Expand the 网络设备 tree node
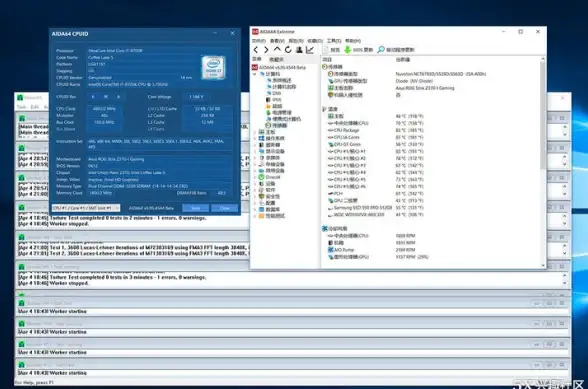Viewport: 588px width, 389px height. pyautogui.click(x=255, y=171)
